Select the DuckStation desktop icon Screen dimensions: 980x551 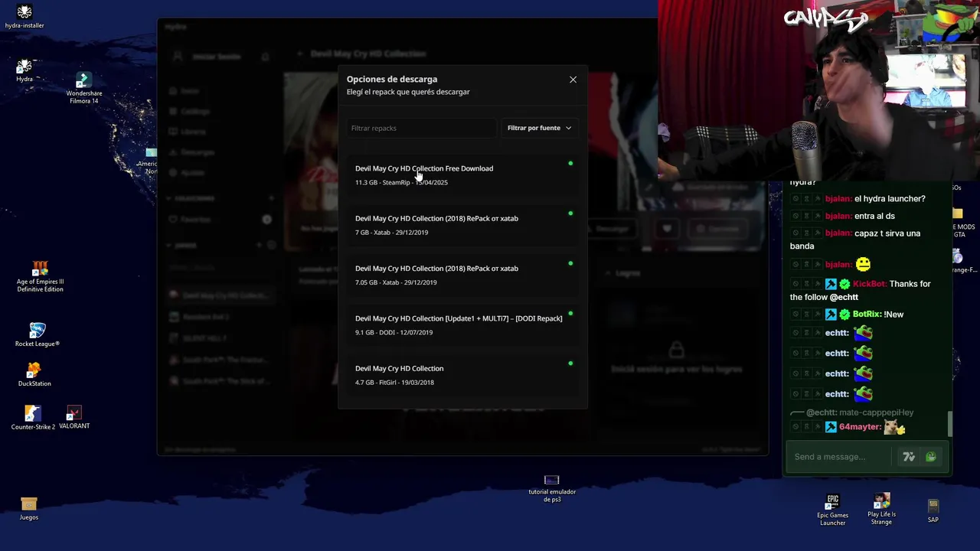point(34,375)
